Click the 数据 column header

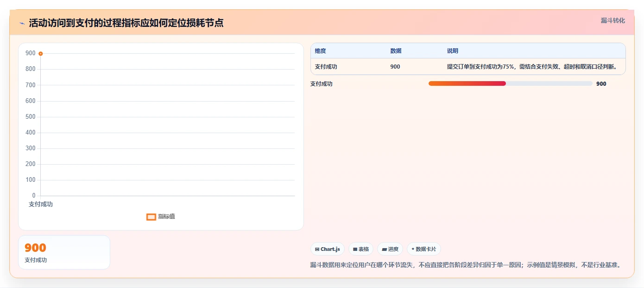click(396, 51)
